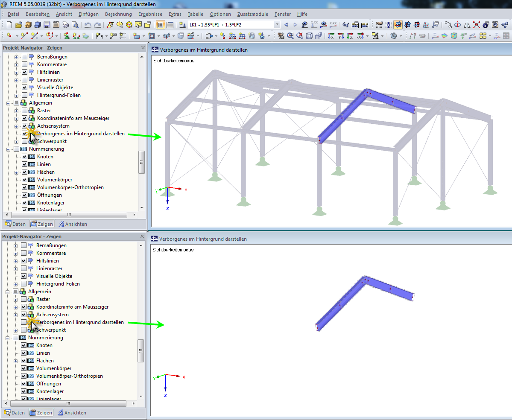Select the view in X direction icon
This screenshot has height=420, width=512.
[331, 36]
